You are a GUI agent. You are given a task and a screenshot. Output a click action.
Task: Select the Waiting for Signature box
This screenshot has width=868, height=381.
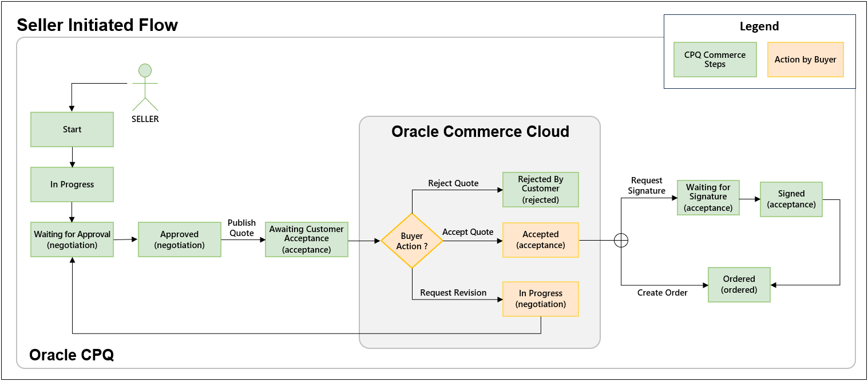tap(708, 198)
